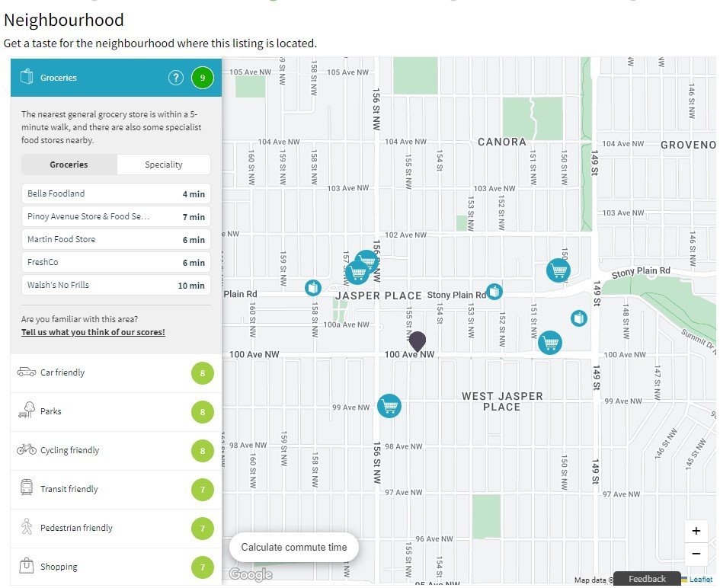Expand the Car friendly category

[x=116, y=372]
